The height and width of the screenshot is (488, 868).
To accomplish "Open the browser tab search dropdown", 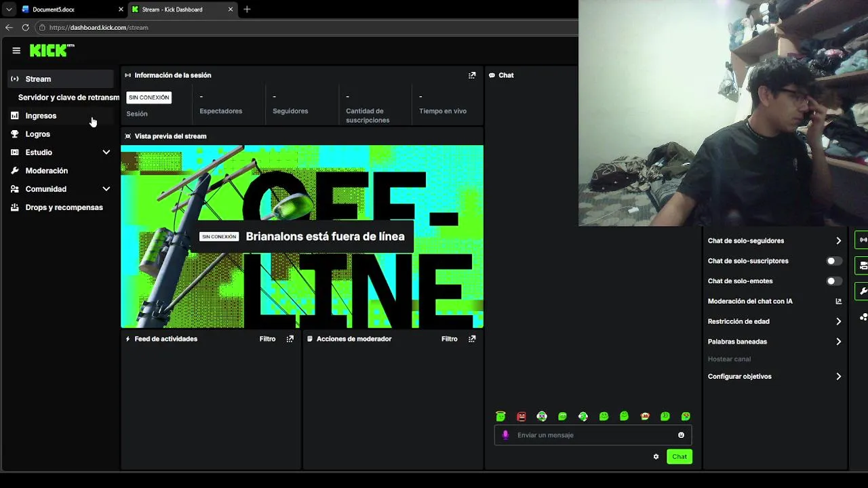I will click(x=9, y=9).
